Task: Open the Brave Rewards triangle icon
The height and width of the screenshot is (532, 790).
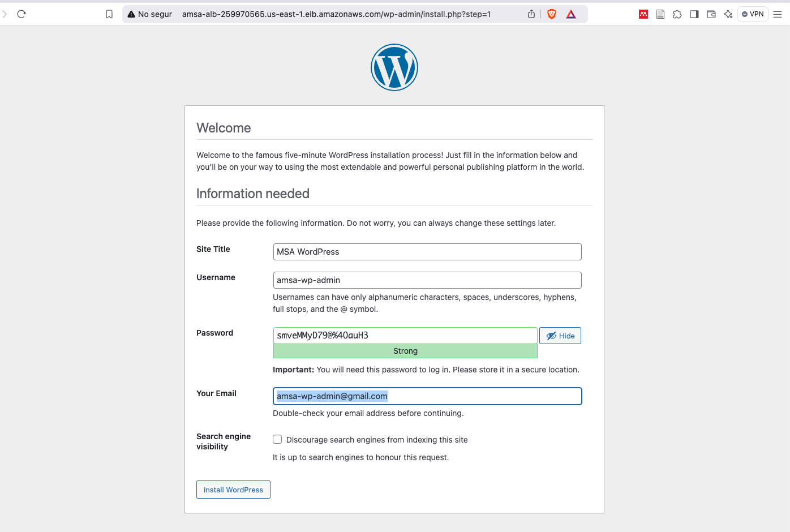Action: [x=571, y=14]
